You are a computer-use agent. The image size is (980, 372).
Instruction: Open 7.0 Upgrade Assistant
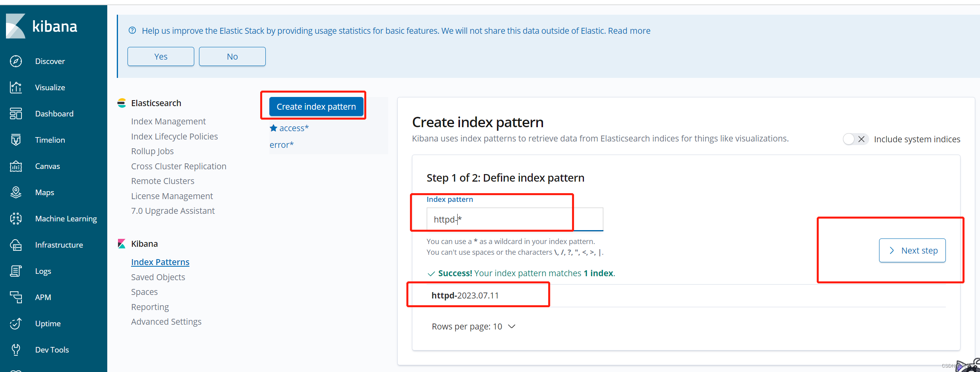(173, 211)
